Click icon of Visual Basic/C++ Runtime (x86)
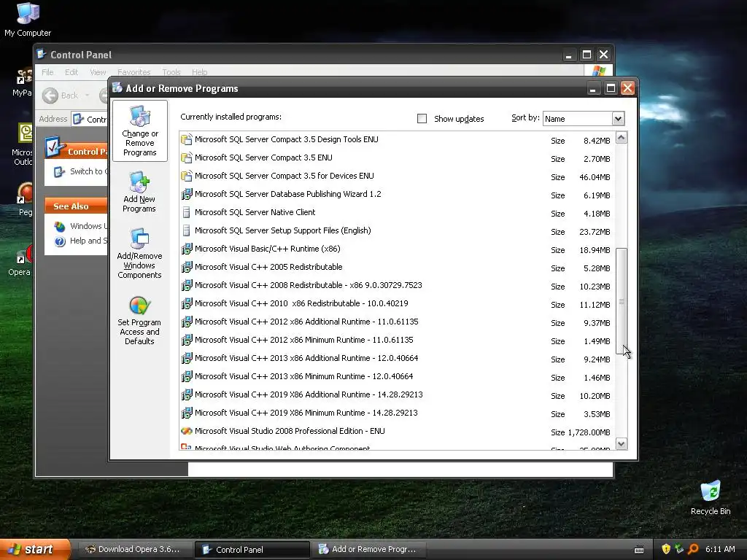 point(187,249)
